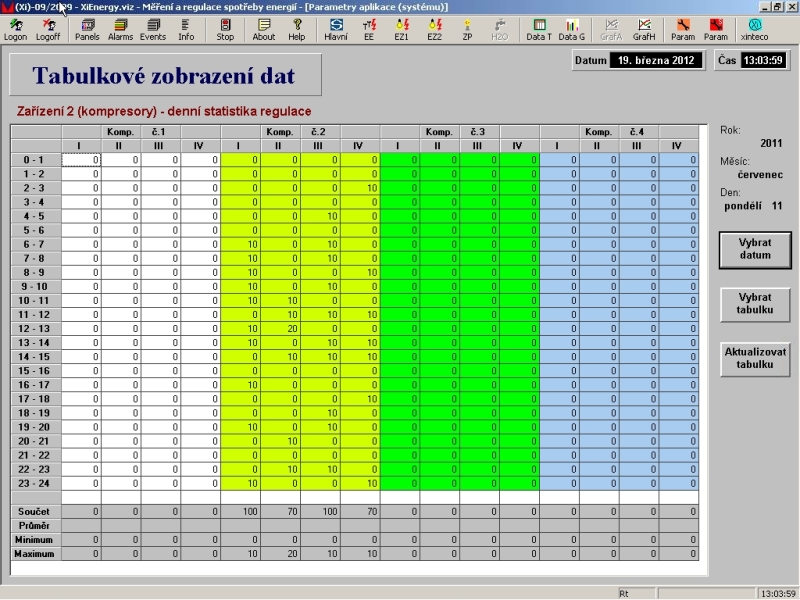Open the second red Param icon

[716, 30]
